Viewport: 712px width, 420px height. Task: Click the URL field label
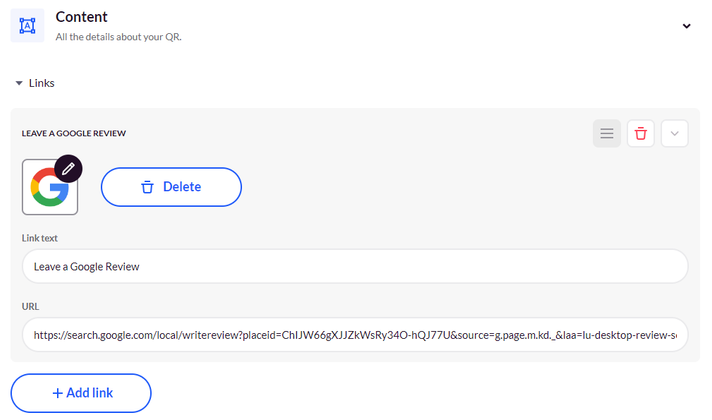(30, 306)
